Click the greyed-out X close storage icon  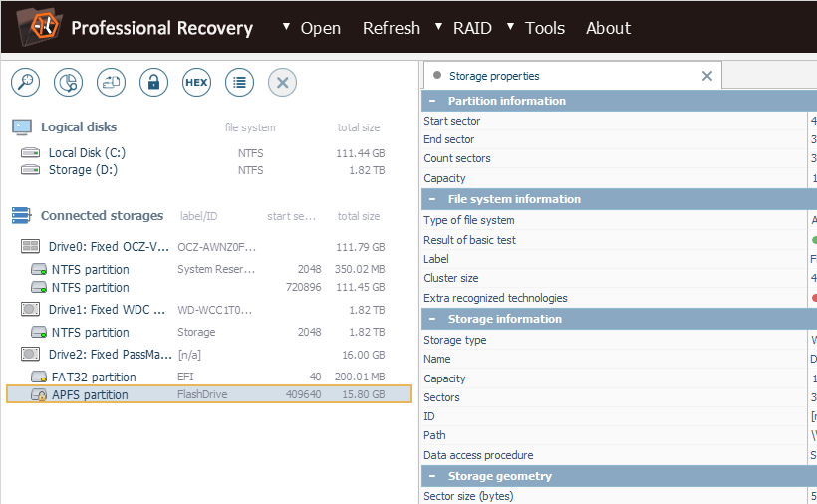[282, 82]
